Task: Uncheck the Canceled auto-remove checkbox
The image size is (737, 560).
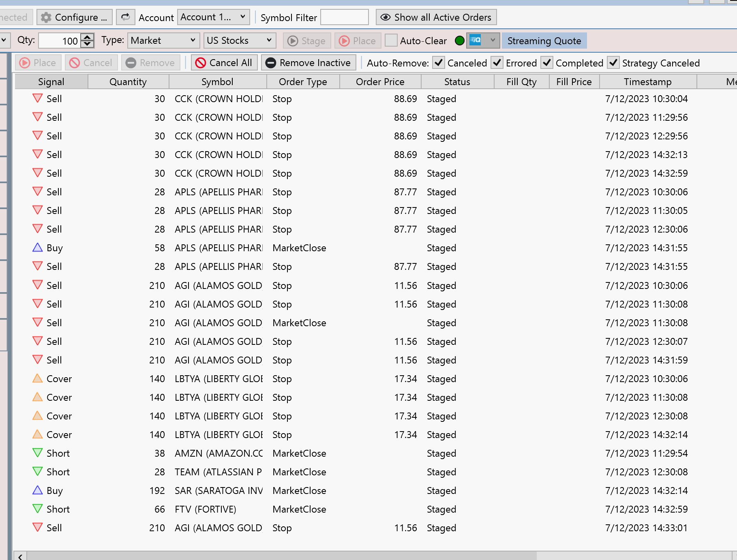Action: 438,63
